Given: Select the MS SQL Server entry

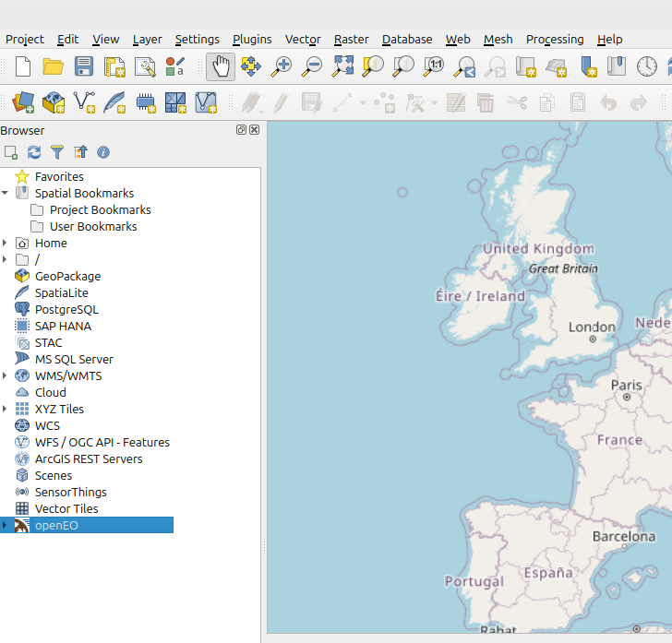Looking at the screenshot, I should [x=74, y=360].
